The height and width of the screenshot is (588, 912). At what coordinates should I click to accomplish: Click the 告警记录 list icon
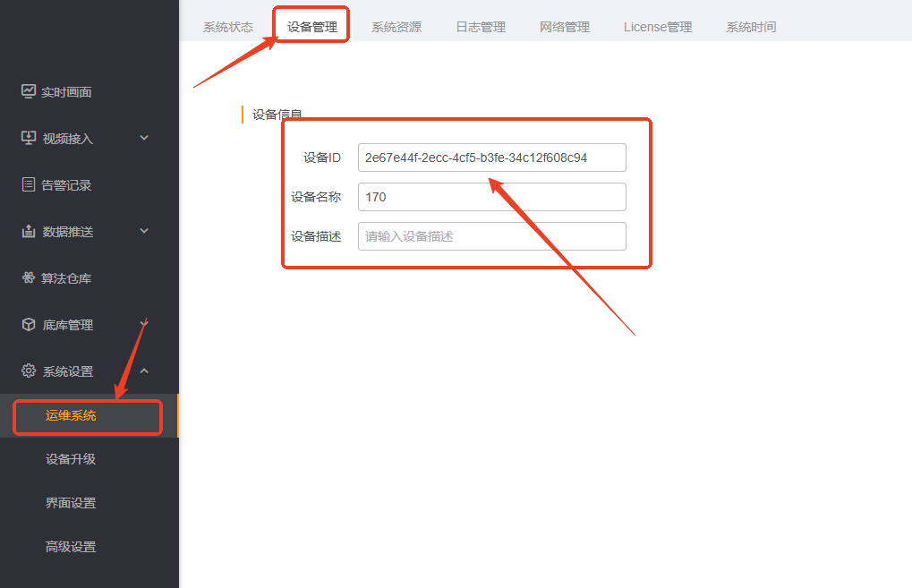29,184
